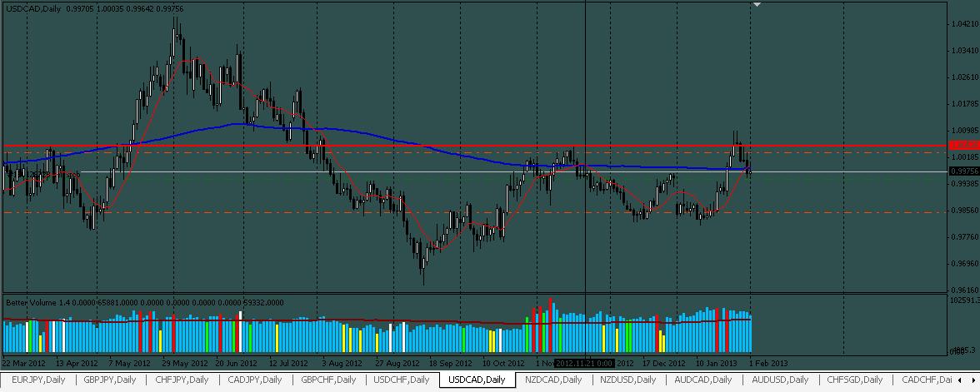Click the 17 Dec 2012 date label
This screenshot has height=392, width=980.
tap(662, 363)
